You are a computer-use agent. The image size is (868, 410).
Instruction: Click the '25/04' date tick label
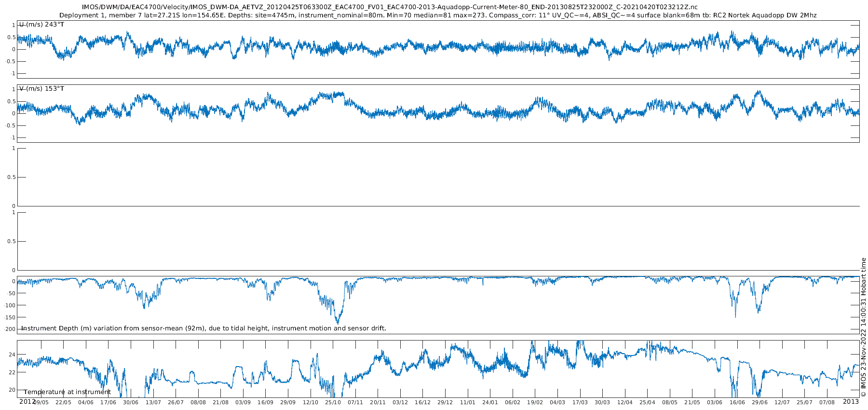coord(647,402)
